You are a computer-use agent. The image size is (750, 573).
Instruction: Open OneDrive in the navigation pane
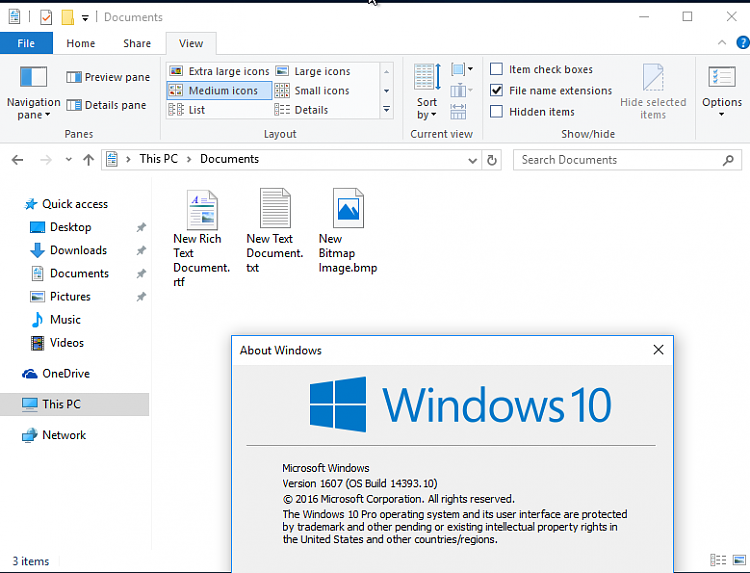(x=56, y=374)
